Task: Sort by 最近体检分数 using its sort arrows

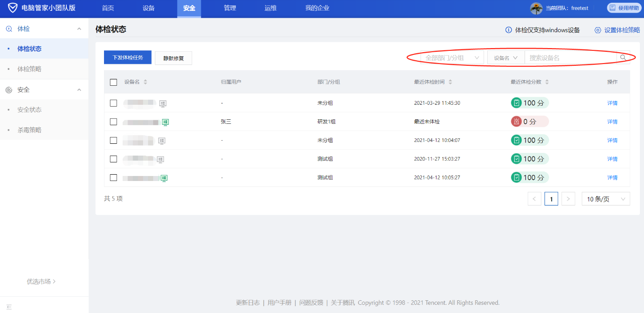Action: [547, 82]
